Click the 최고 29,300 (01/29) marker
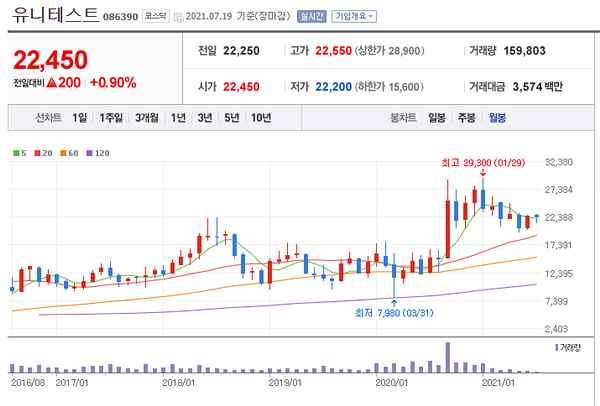 tap(483, 163)
